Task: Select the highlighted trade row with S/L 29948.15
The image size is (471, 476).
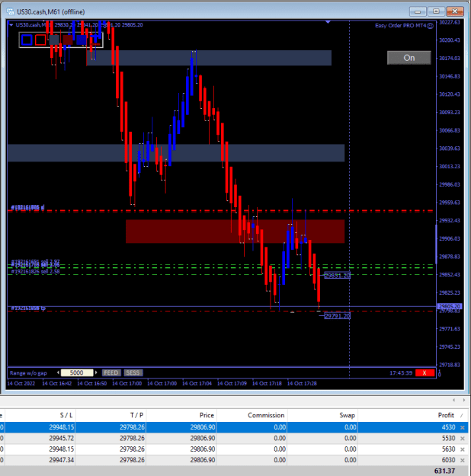Action: pyautogui.click(x=234, y=427)
